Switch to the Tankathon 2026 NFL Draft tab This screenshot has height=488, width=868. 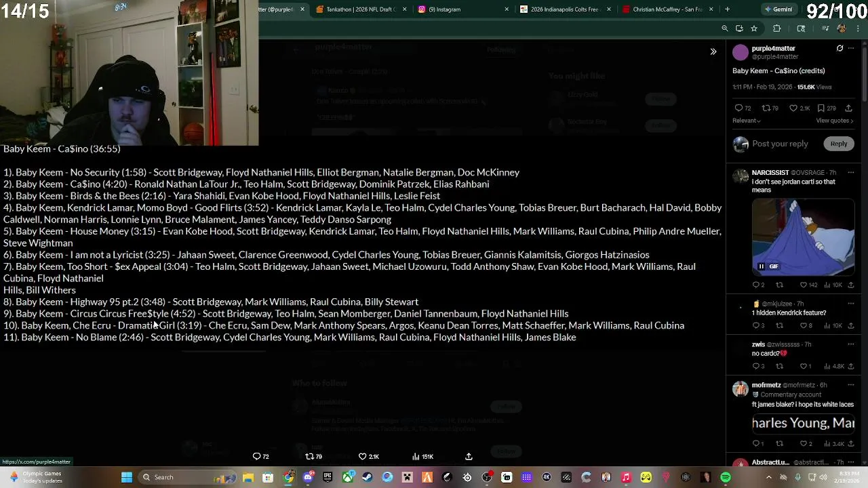point(357,9)
